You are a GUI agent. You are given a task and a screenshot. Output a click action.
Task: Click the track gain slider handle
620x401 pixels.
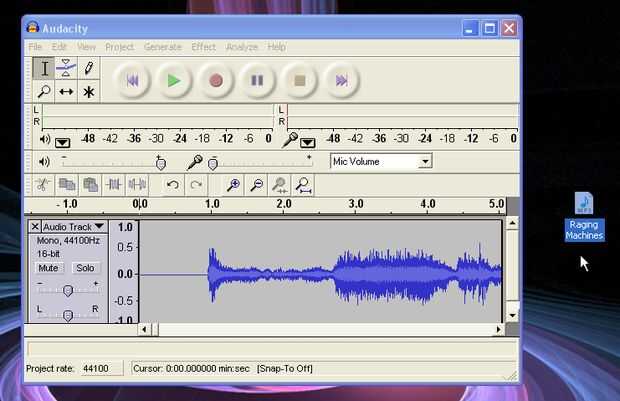(68, 290)
